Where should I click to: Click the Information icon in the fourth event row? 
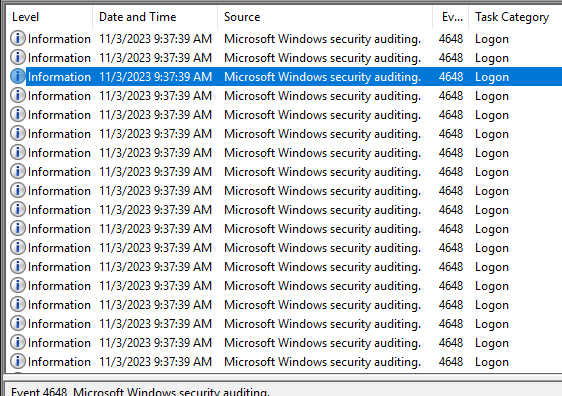(x=18, y=95)
